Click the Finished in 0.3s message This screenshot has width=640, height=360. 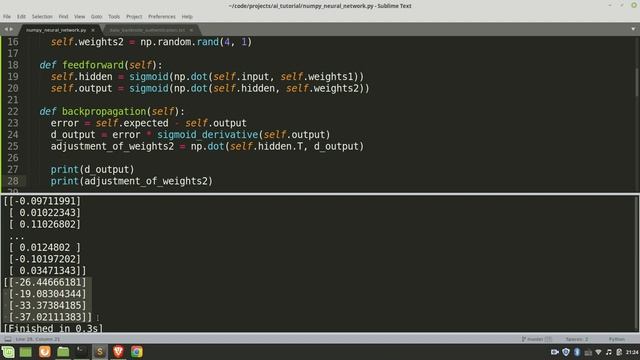53,328
